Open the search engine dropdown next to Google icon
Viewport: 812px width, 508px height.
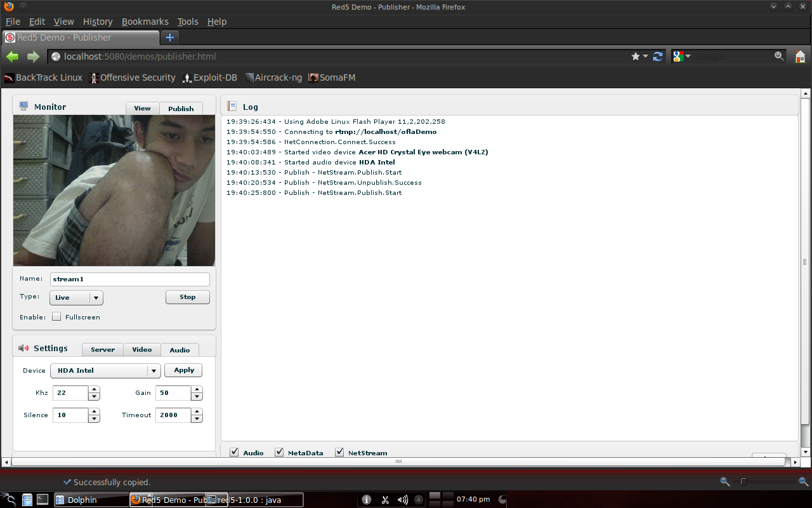pyautogui.click(x=688, y=57)
